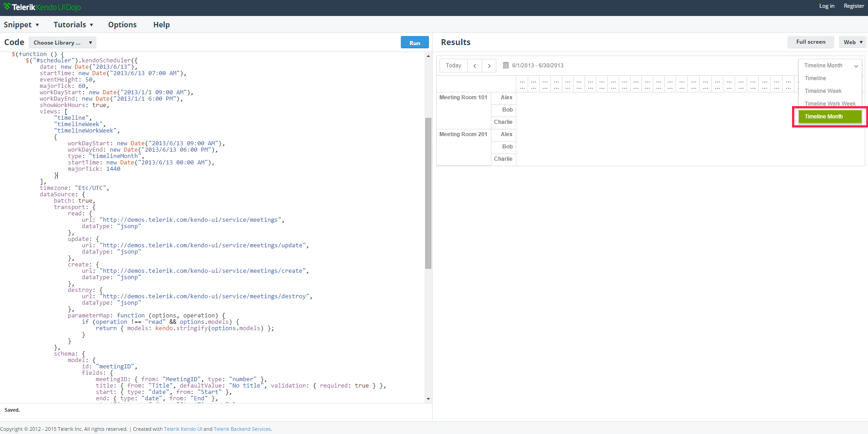Open the Web results mode dropdown
Screen dimensions: 868x434
(x=853, y=42)
